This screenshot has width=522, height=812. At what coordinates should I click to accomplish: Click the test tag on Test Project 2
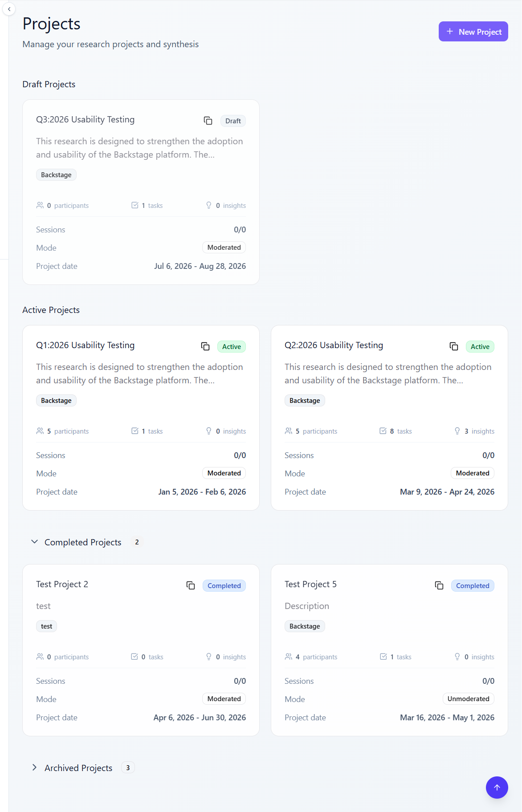coord(46,626)
